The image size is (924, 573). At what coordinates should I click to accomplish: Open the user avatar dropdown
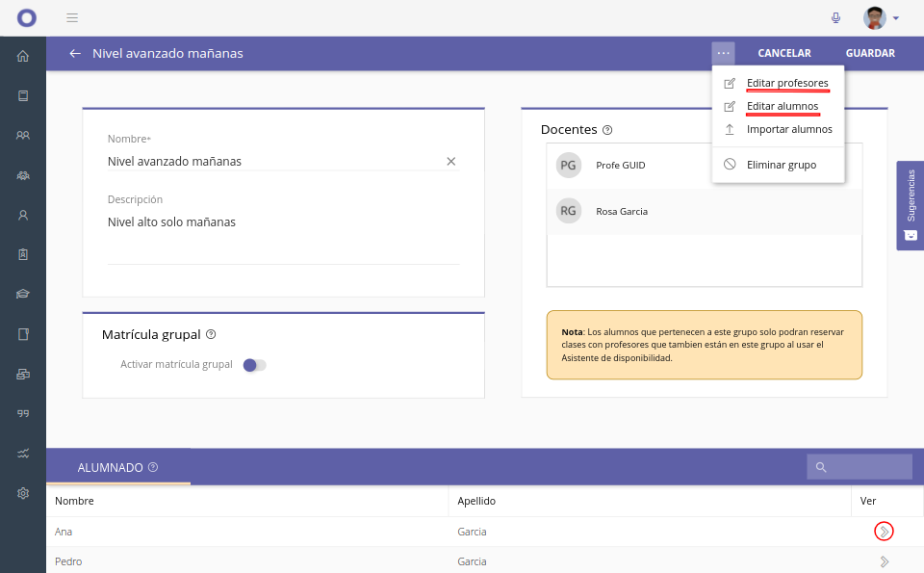[x=882, y=17]
